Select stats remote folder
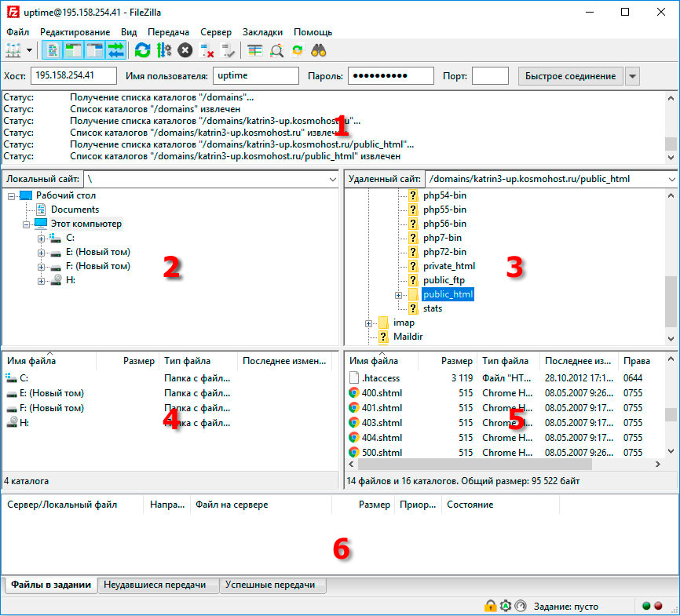The height and width of the screenshot is (616, 680). pos(433,308)
